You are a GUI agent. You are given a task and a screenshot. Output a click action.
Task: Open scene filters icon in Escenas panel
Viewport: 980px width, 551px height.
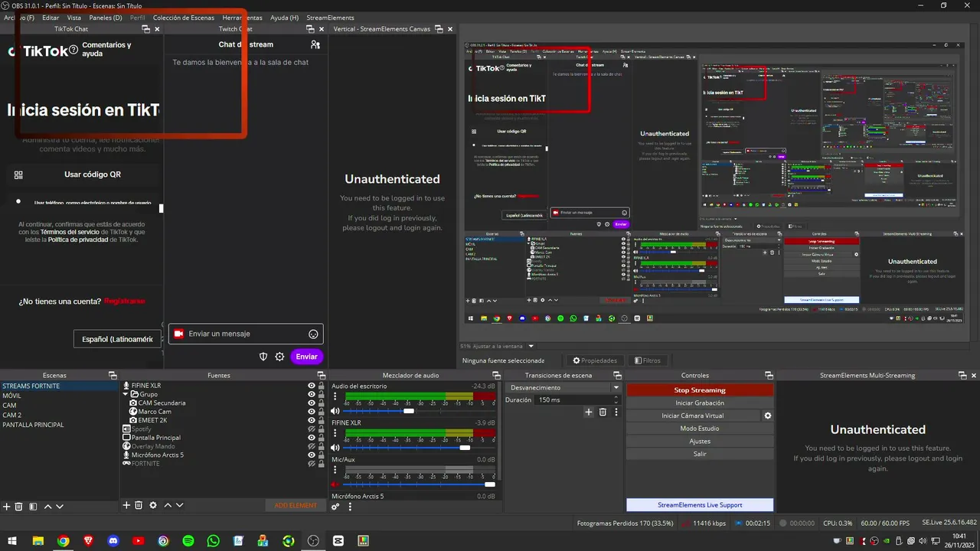point(32,507)
